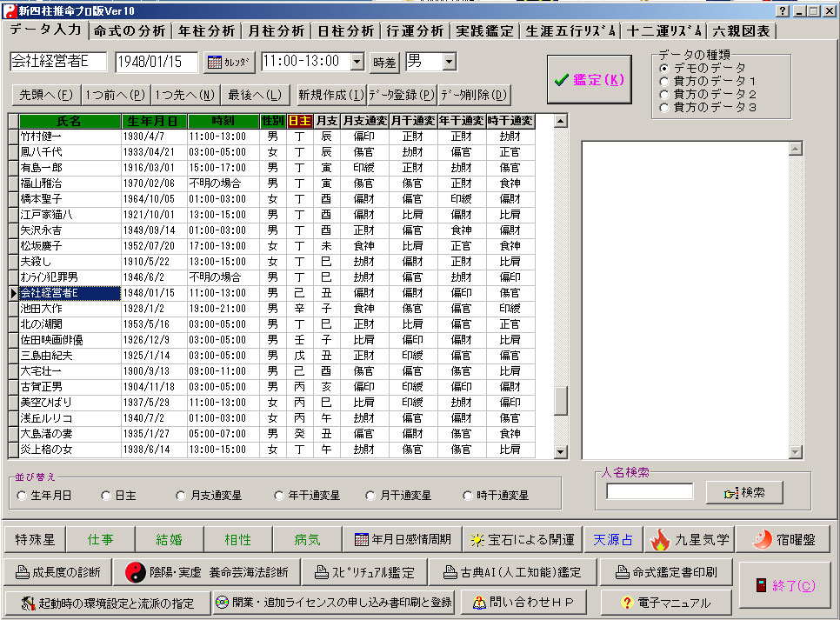Click 1つ前へ(P) button
840x620 pixels.
(x=115, y=95)
